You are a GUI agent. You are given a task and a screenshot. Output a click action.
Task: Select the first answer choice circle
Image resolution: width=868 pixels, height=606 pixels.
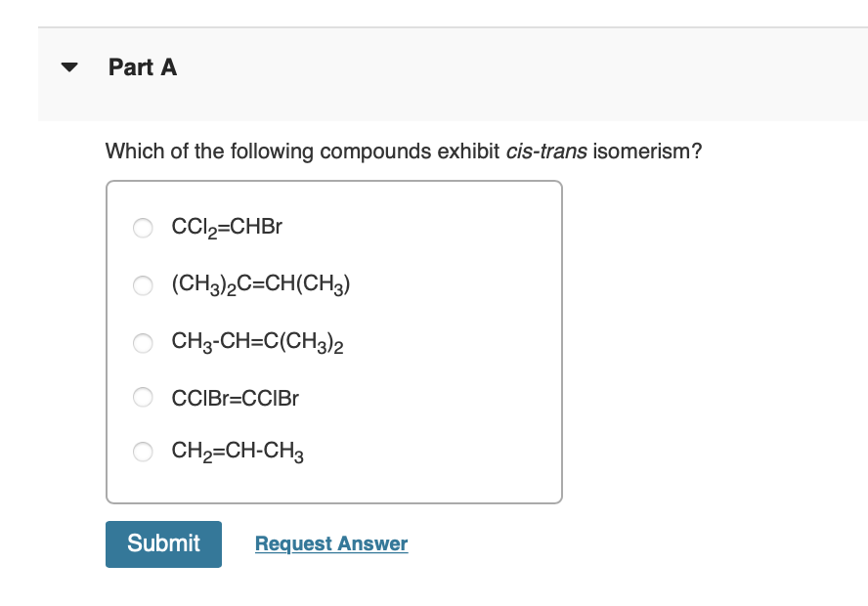pos(143,227)
